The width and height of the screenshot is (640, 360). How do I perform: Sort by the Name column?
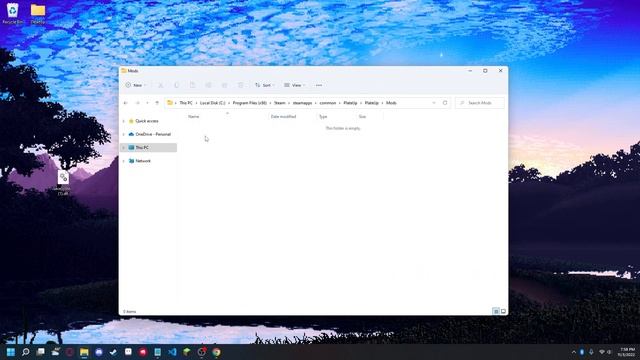193,117
